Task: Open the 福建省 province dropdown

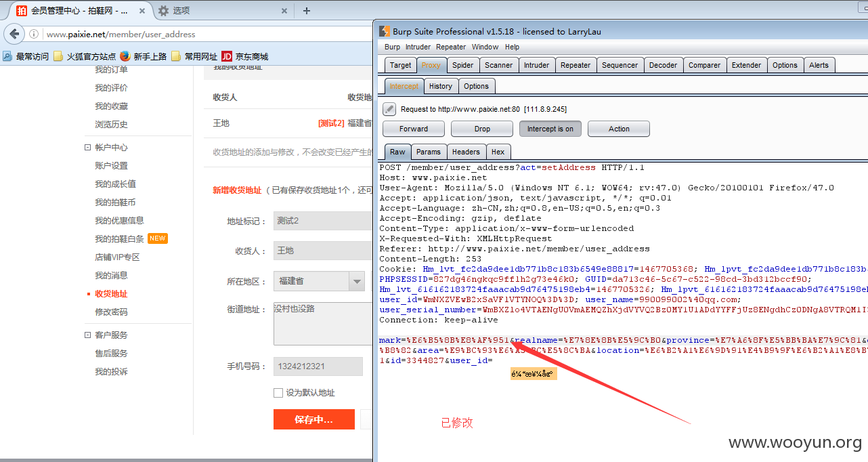Action: (x=320, y=281)
